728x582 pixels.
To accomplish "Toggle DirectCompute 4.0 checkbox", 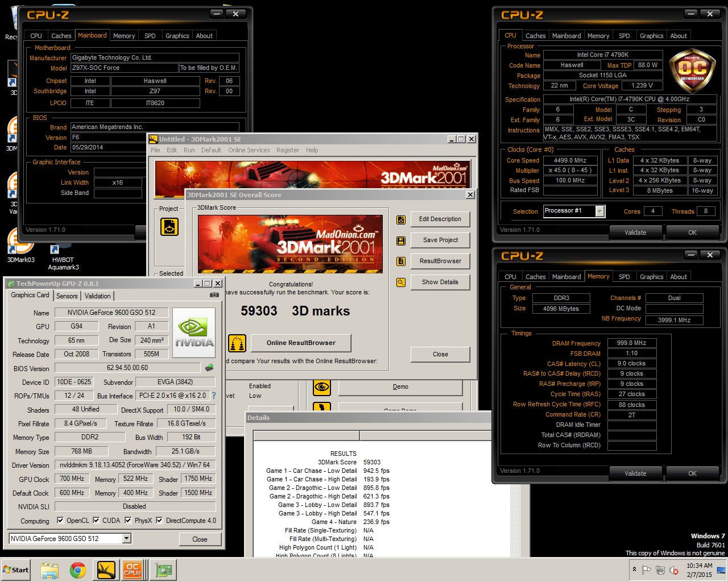I will point(159,521).
